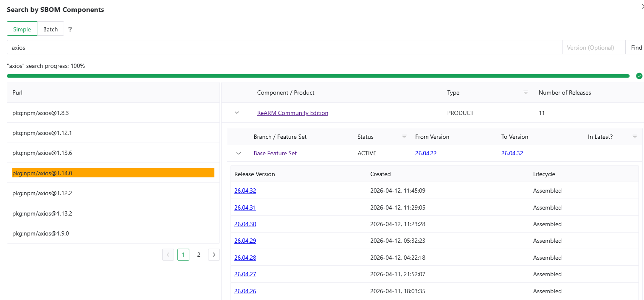
Task: Select purl pkg:npm/axios@1.8.3
Action: pos(113,113)
